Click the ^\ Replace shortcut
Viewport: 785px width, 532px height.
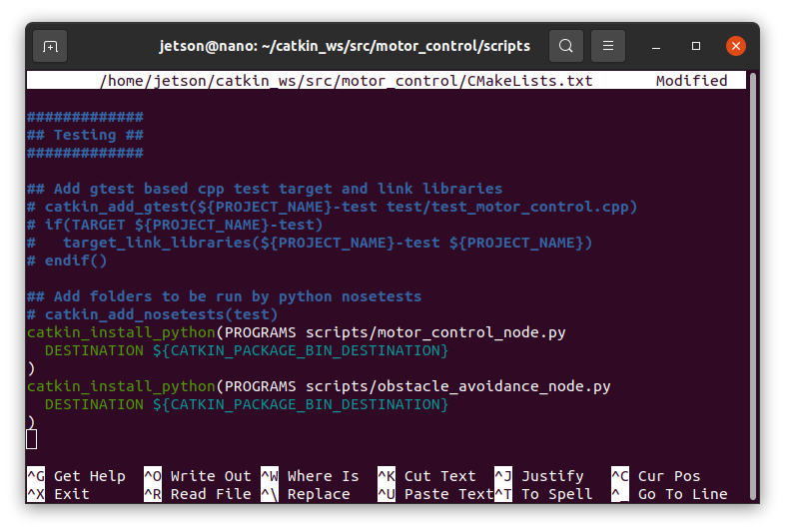[306, 494]
